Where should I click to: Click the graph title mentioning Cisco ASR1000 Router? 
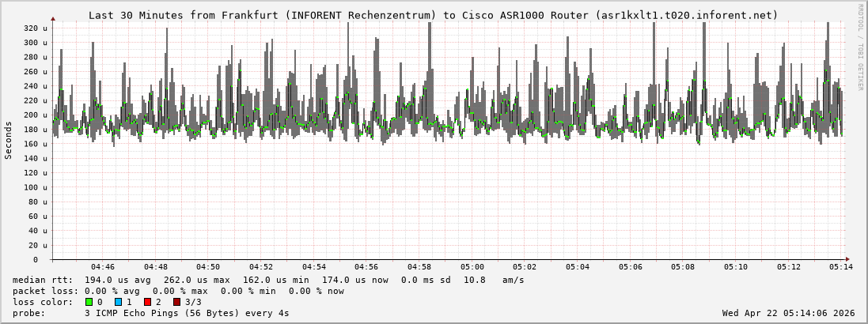[433, 15]
